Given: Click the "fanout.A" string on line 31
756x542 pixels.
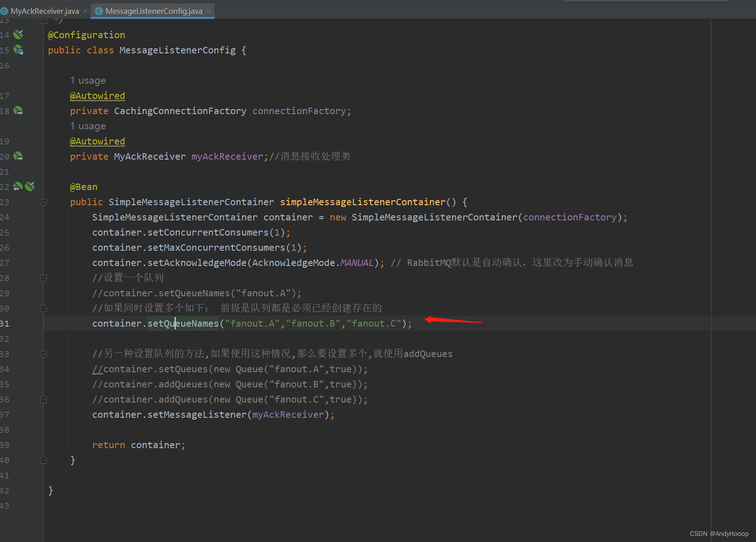Looking at the screenshot, I should coord(252,323).
